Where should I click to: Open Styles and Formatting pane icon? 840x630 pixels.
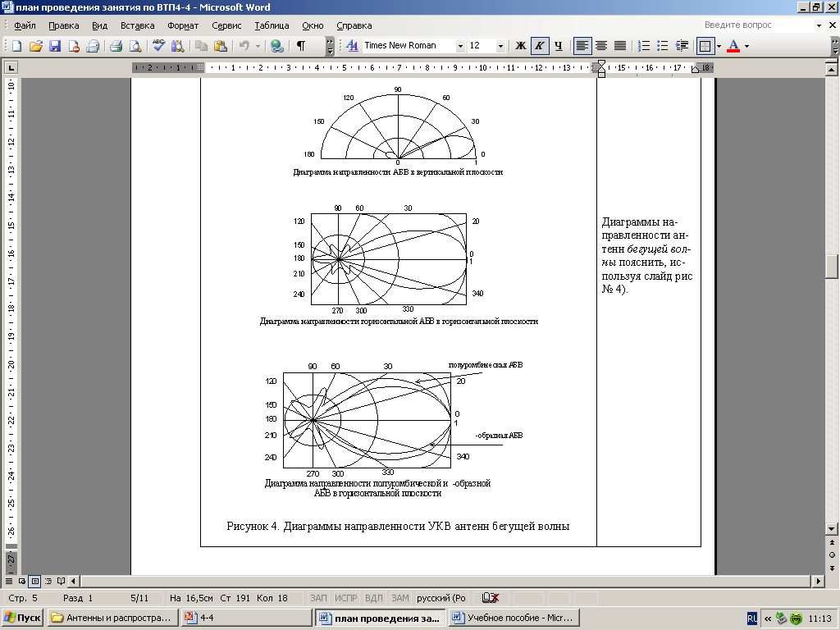click(x=352, y=46)
